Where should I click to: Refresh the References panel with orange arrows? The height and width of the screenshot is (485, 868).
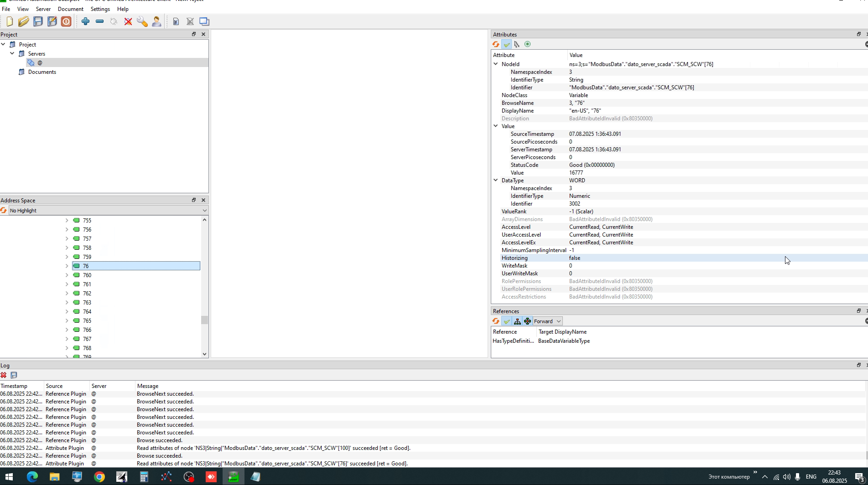[496, 321]
